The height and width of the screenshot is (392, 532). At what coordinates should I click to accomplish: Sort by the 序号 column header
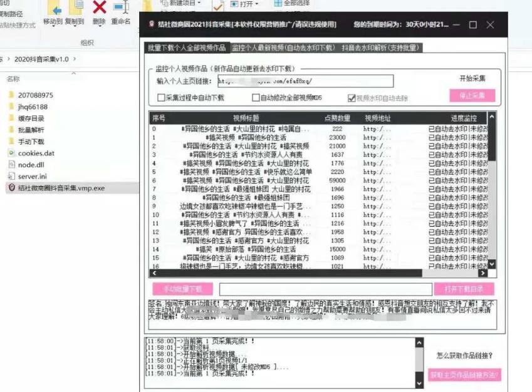tap(159, 118)
